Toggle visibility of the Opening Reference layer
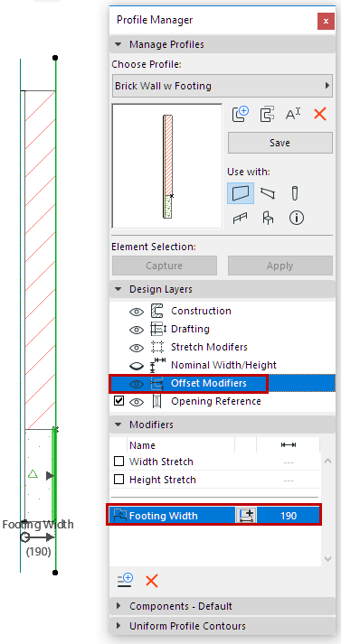This screenshot has width=341, height=644. [x=137, y=402]
